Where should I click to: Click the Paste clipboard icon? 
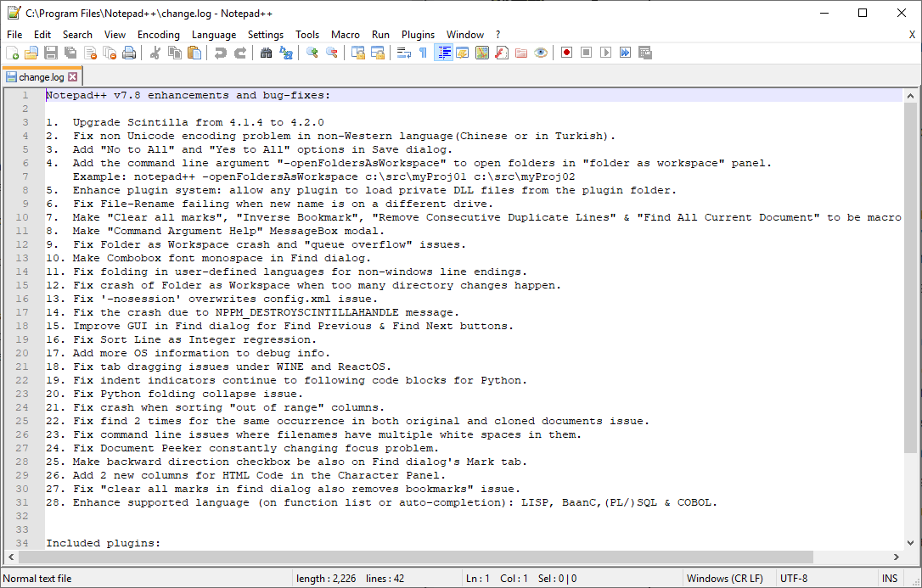(194, 53)
